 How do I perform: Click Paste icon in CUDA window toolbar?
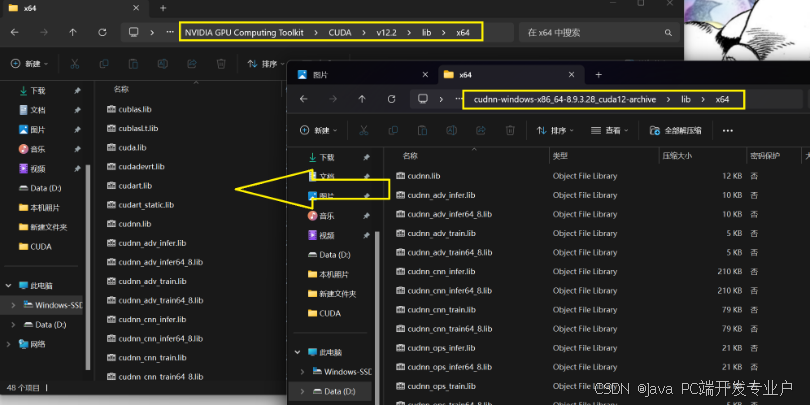133,64
